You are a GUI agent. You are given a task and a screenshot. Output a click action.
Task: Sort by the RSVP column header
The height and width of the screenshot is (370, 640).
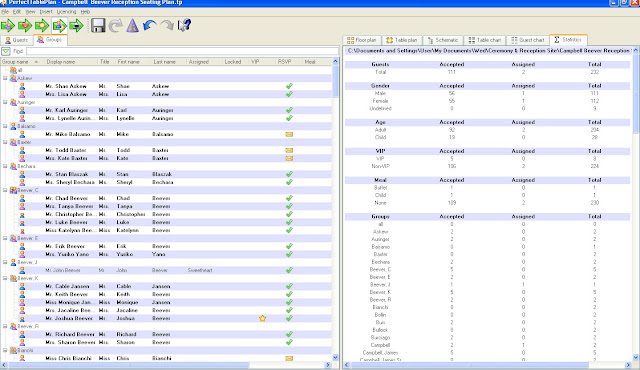(288, 62)
